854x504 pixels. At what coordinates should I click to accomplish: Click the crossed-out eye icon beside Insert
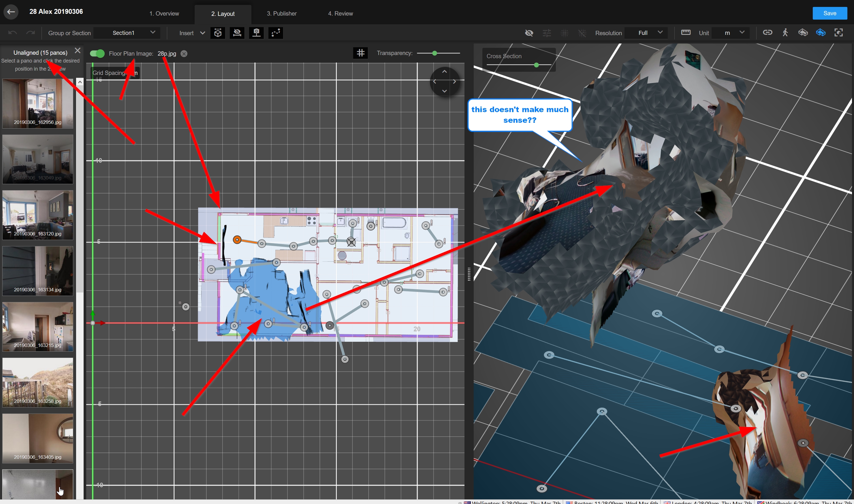[237, 33]
